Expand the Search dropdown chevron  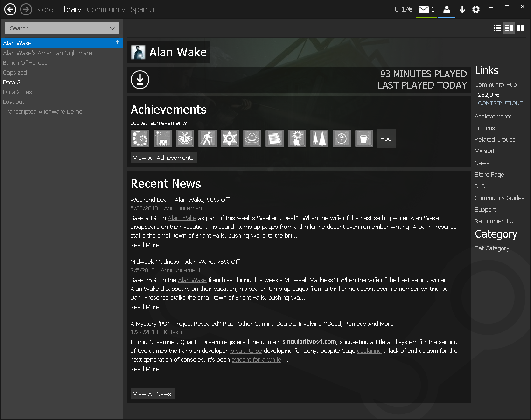click(113, 28)
